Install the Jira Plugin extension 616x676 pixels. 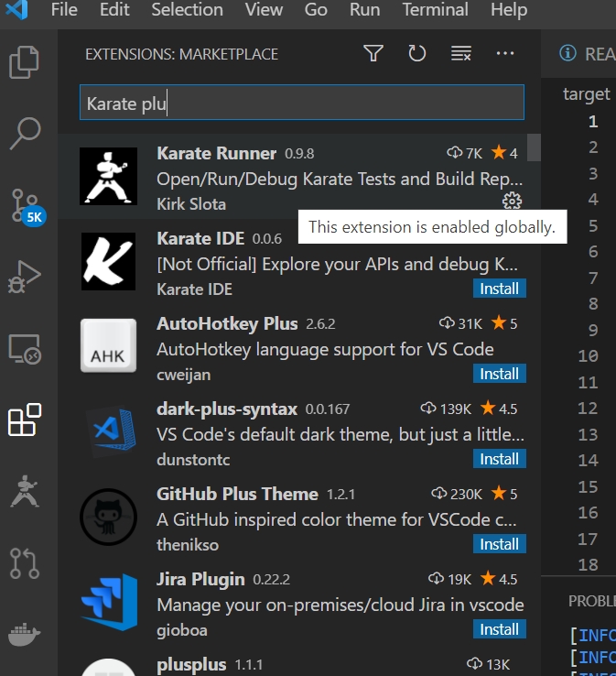pos(499,629)
